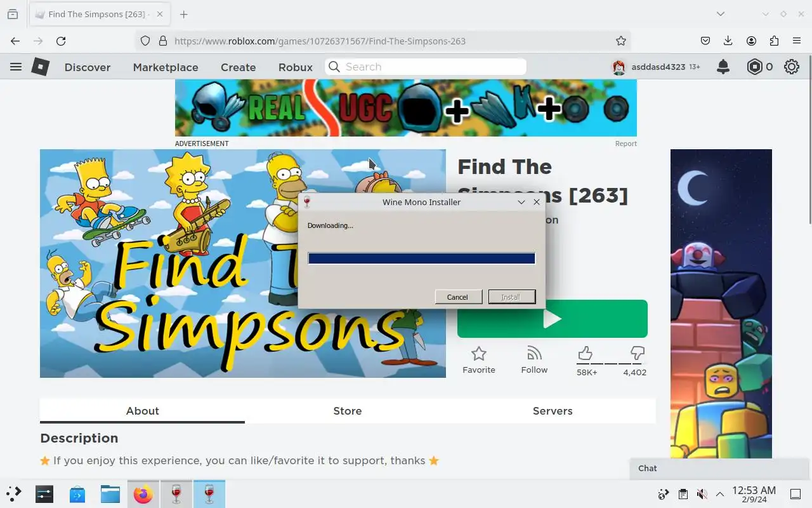Click the asddasd4323 avatar icon
Image resolution: width=812 pixels, height=508 pixels.
point(619,67)
